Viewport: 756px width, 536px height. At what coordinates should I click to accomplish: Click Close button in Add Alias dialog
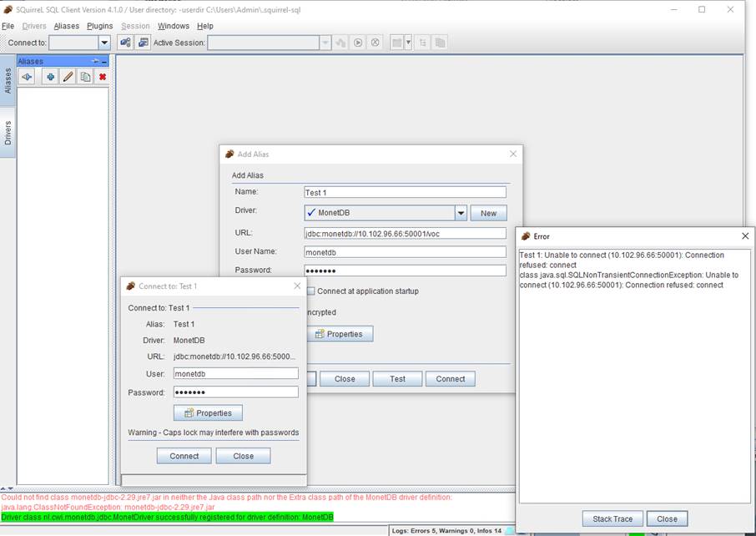345,379
